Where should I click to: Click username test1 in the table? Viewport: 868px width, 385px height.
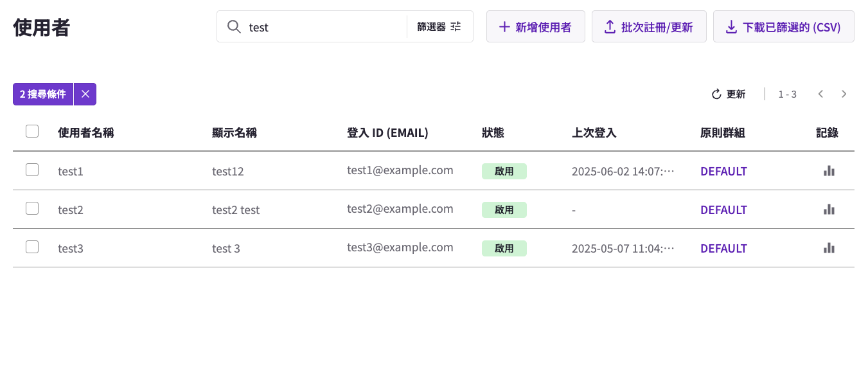[71, 172]
